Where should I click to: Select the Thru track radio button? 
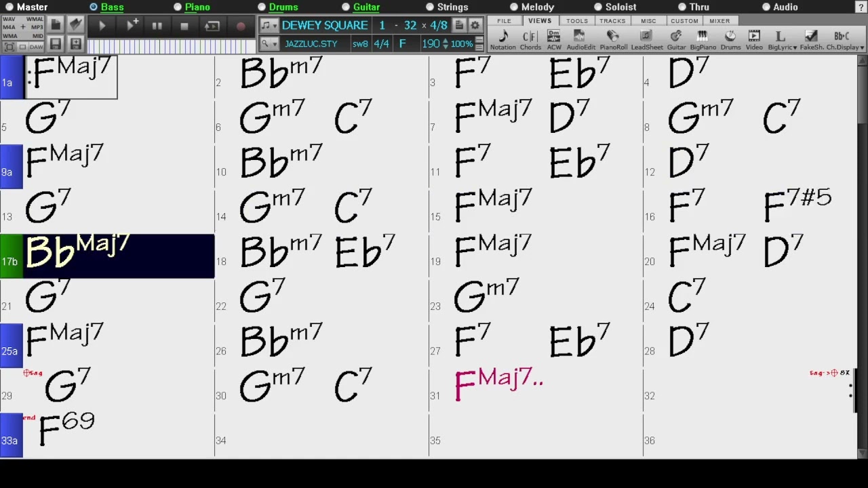click(x=682, y=7)
